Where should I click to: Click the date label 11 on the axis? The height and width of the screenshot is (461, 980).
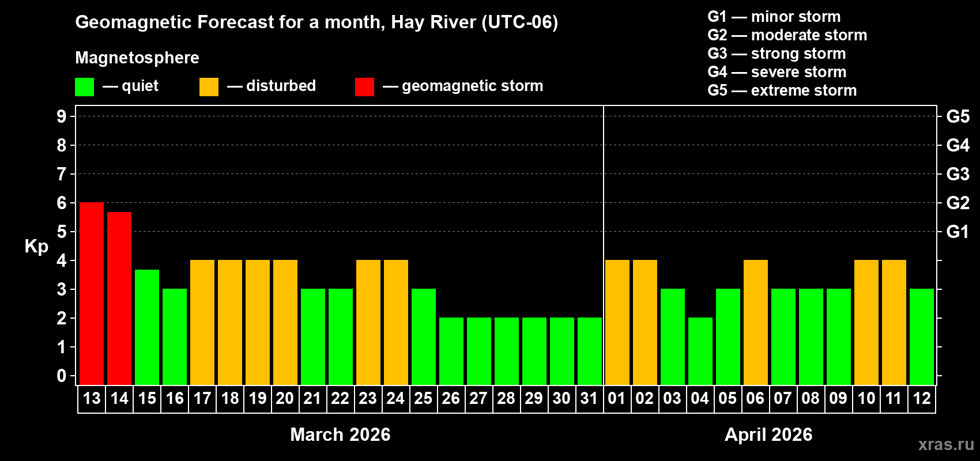point(894,399)
